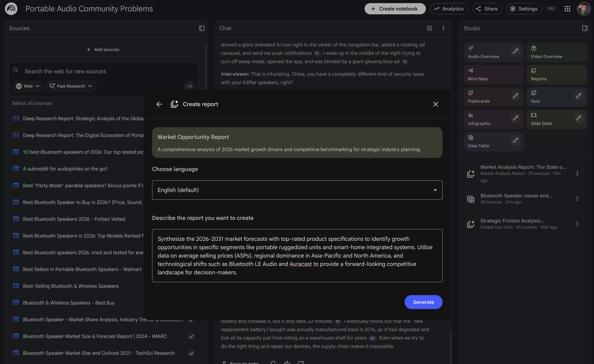
Task: Edit Flashcards settings pencil
Action: [515, 96]
